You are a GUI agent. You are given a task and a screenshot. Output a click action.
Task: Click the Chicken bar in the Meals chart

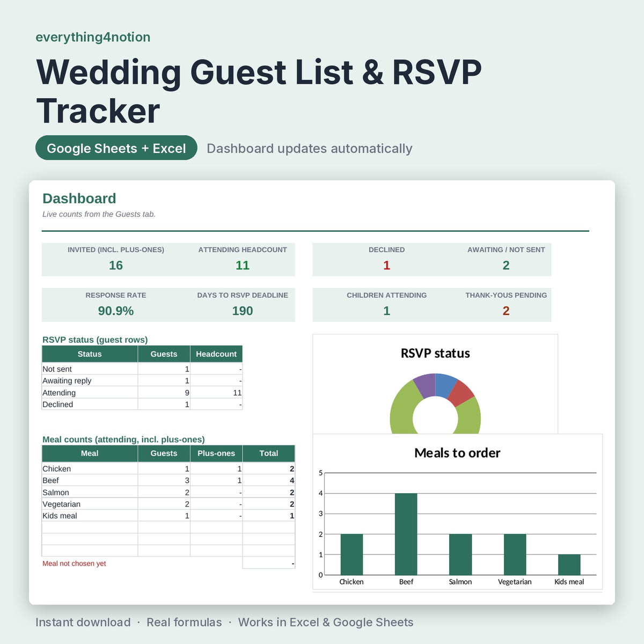(352, 554)
